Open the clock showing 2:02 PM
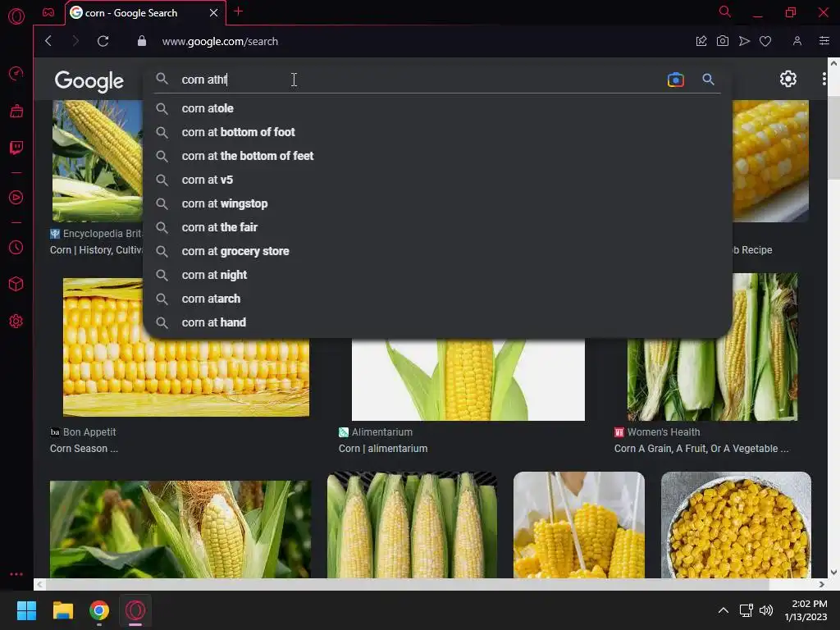Screen dimensions: 840x630 point(806,610)
